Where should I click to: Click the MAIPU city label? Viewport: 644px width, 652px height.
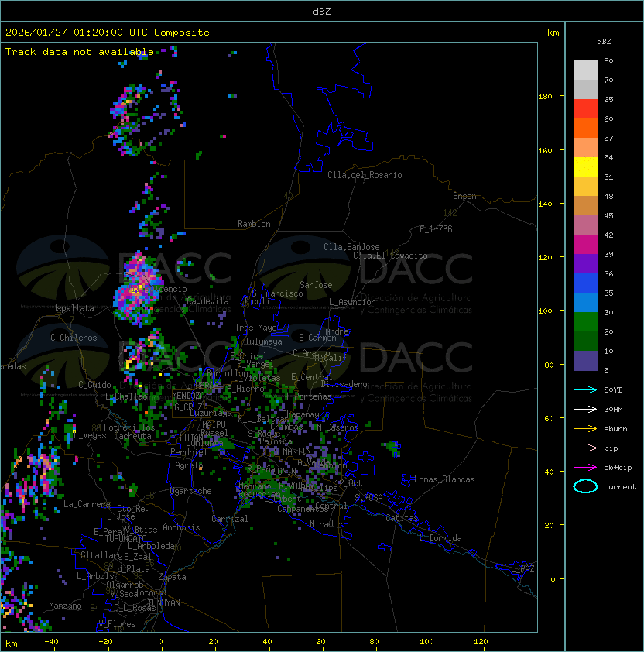214,425
